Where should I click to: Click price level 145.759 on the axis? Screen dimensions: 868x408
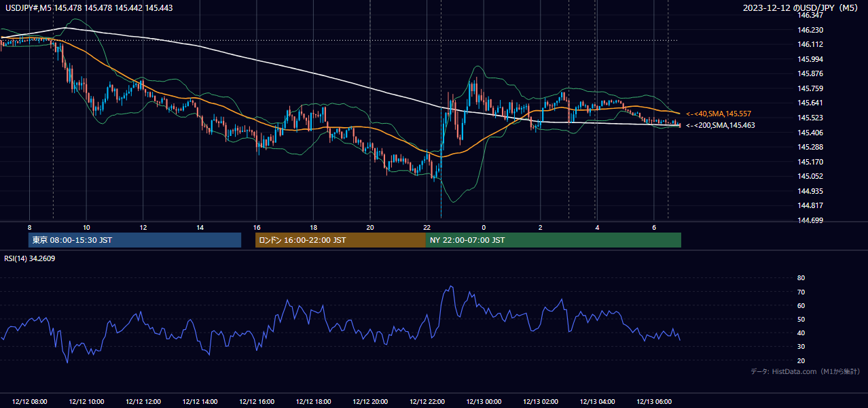811,88
